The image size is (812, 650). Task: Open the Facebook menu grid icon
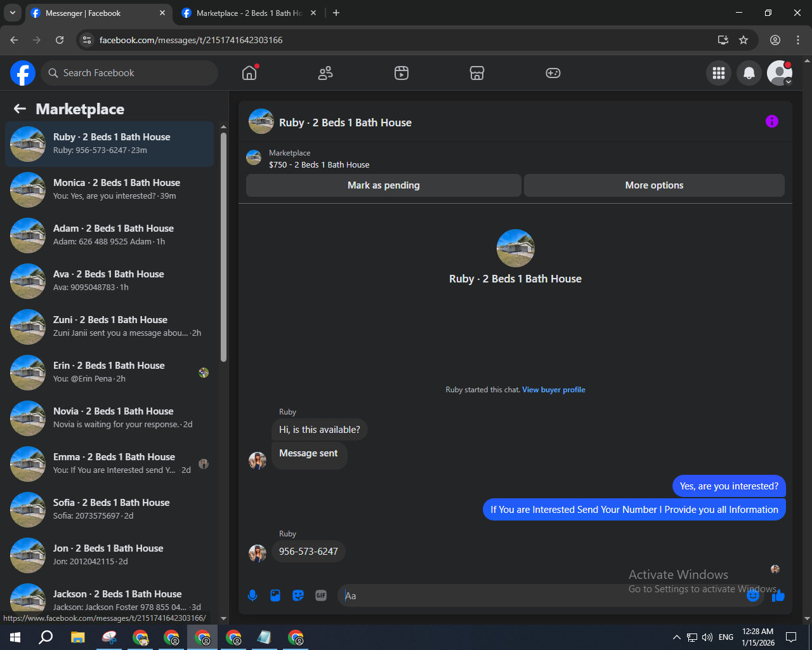coord(719,73)
